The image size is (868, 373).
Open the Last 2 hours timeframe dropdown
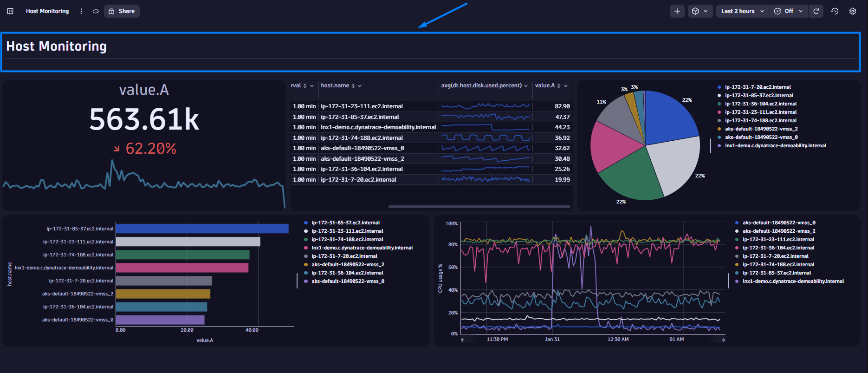tap(742, 11)
